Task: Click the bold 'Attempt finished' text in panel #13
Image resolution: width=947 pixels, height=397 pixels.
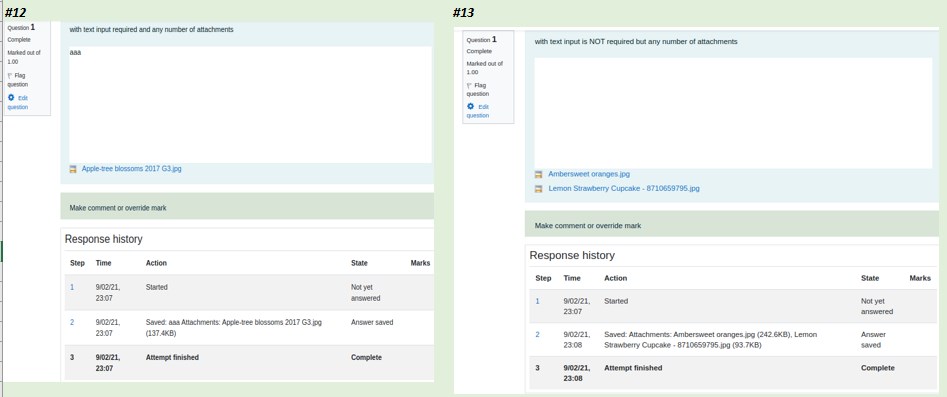Action: tap(633, 367)
